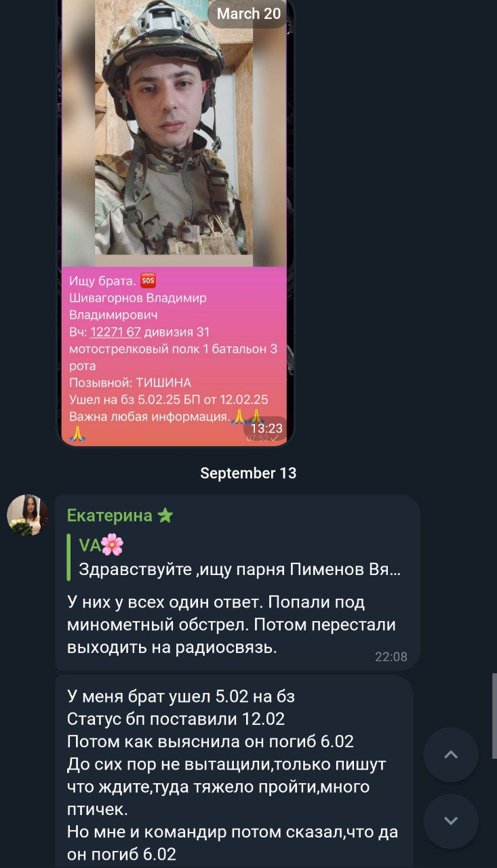Open Екатерина's profile avatar

pyautogui.click(x=28, y=515)
